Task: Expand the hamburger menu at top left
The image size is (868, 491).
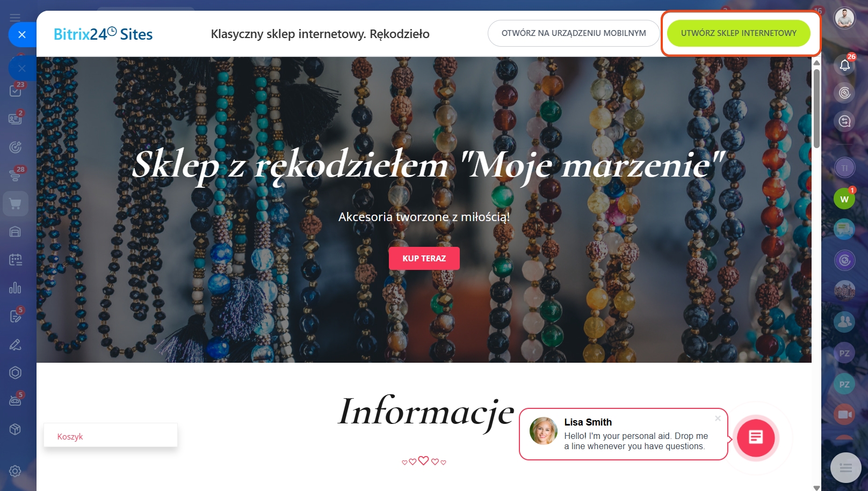Action: pos(15,17)
